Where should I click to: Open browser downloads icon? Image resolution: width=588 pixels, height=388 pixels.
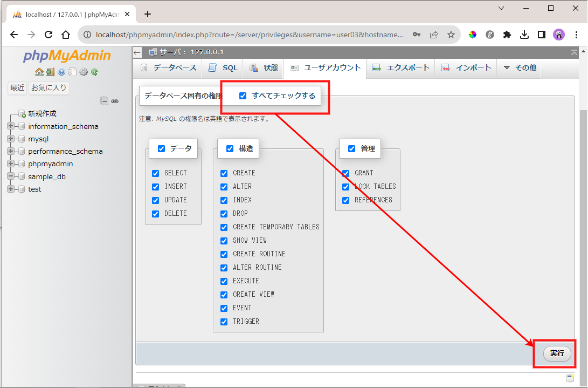pyautogui.click(x=524, y=35)
